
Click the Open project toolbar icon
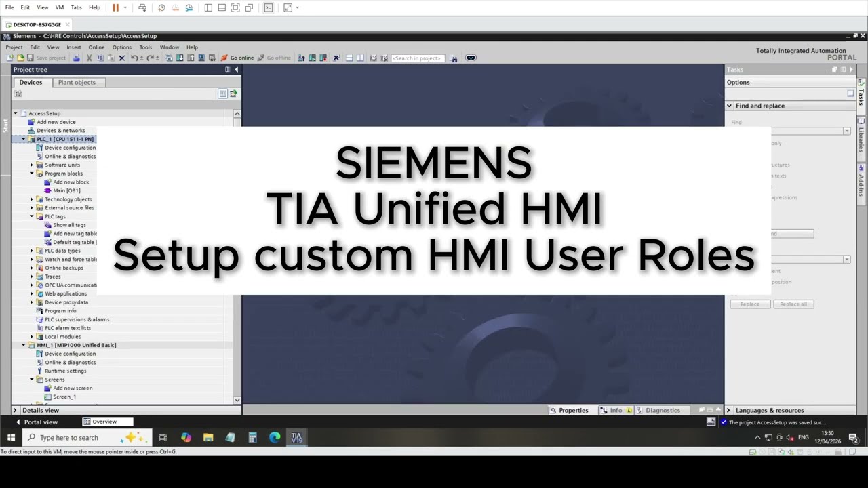pos(20,58)
